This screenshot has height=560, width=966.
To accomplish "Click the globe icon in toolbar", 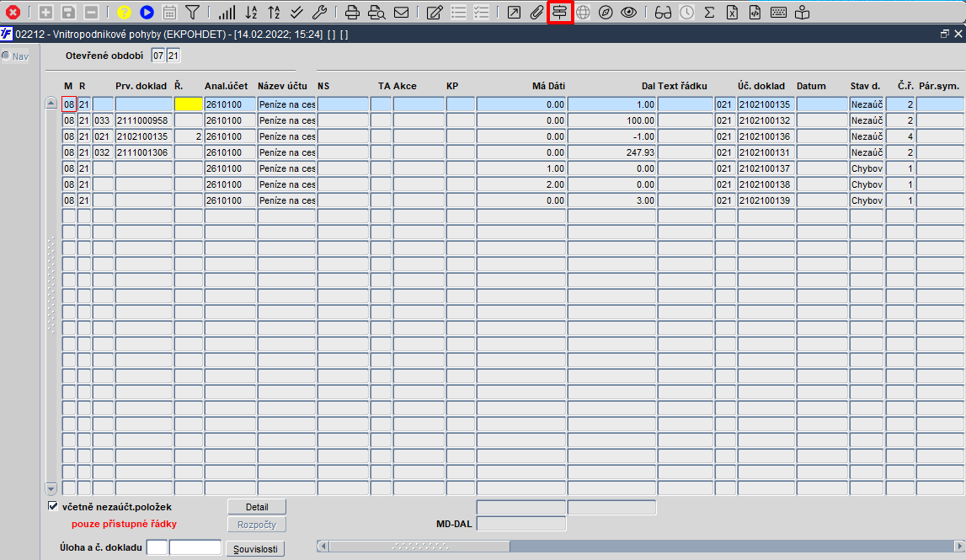I will [583, 13].
